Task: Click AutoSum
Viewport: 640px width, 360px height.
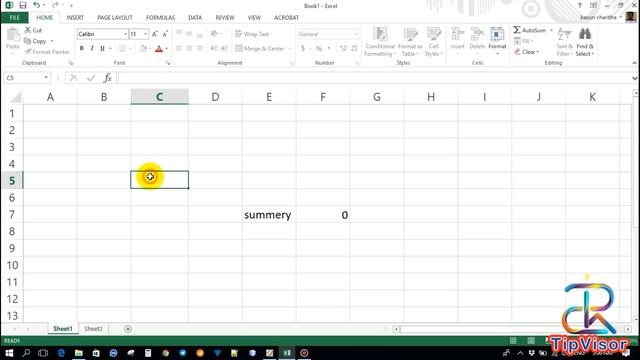Action: click(530, 30)
